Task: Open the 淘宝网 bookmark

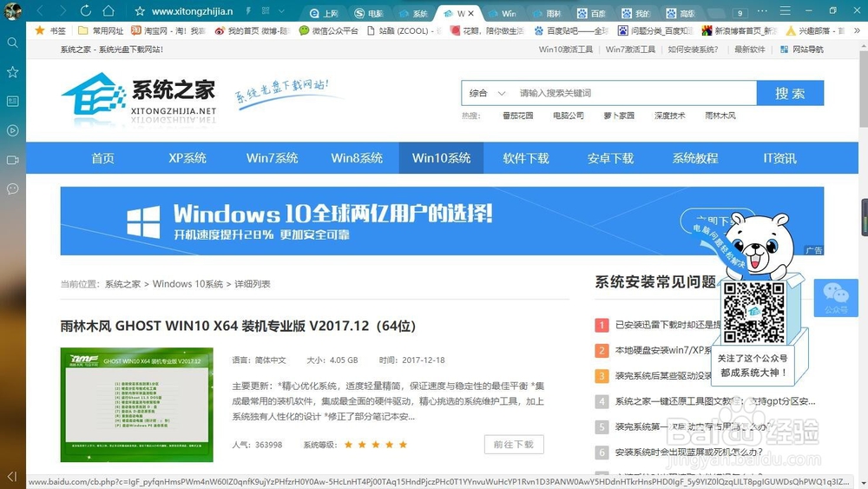Action: tap(168, 30)
